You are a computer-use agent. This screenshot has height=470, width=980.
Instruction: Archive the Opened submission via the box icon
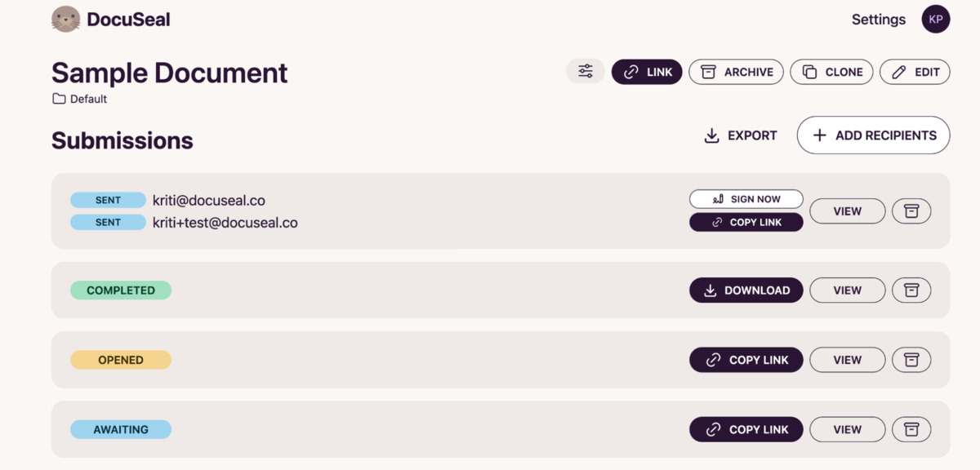pos(911,360)
